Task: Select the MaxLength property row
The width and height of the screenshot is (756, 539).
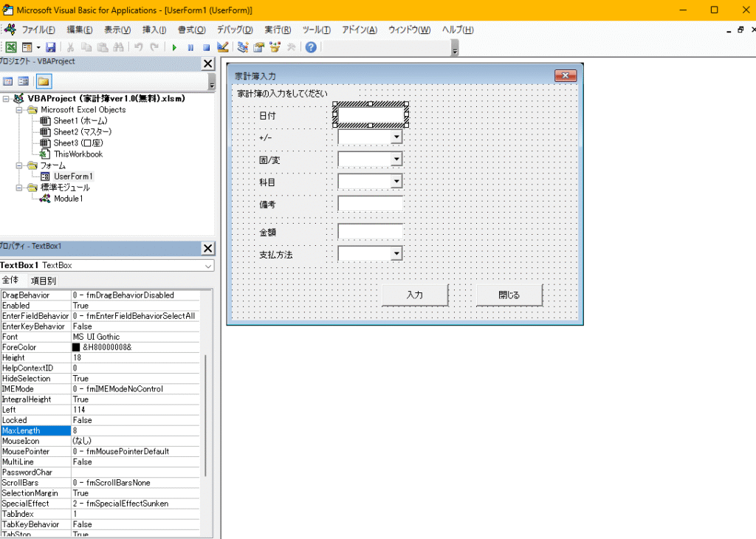Action: [x=100, y=431]
